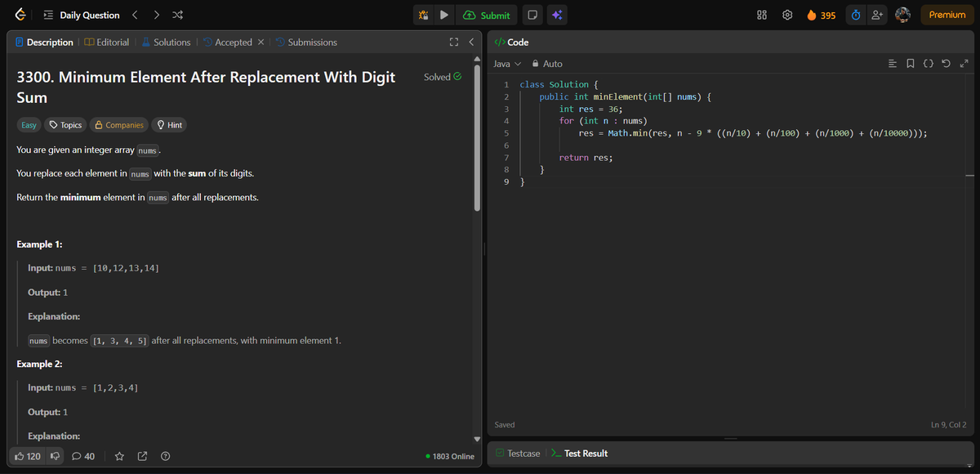Switch to the Description tab

coord(44,42)
